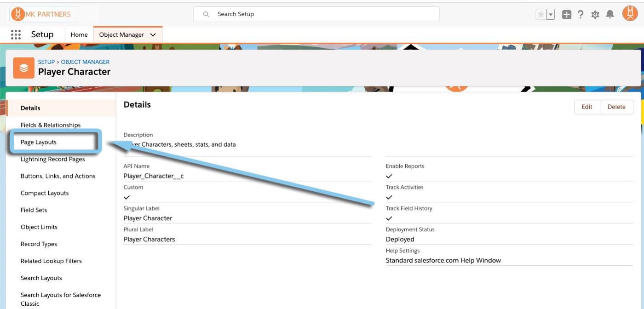View the notifications bell
This screenshot has width=644, height=309.
(610, 14)
